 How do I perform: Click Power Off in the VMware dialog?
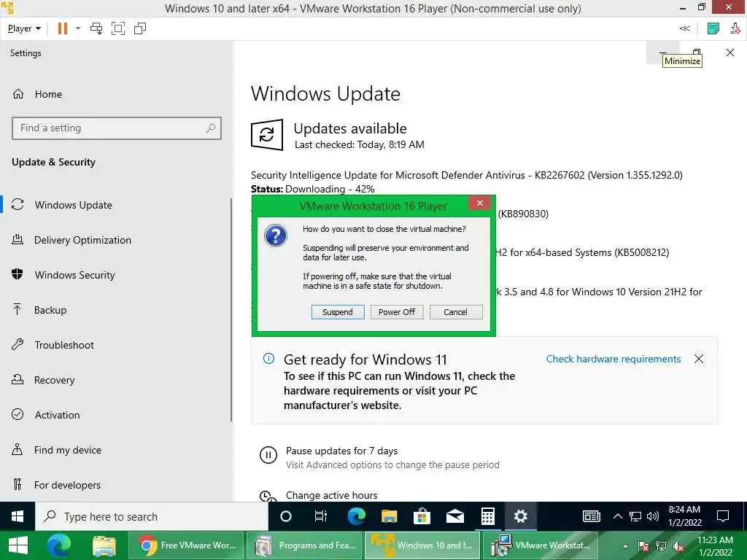click(x=397, y=312)
